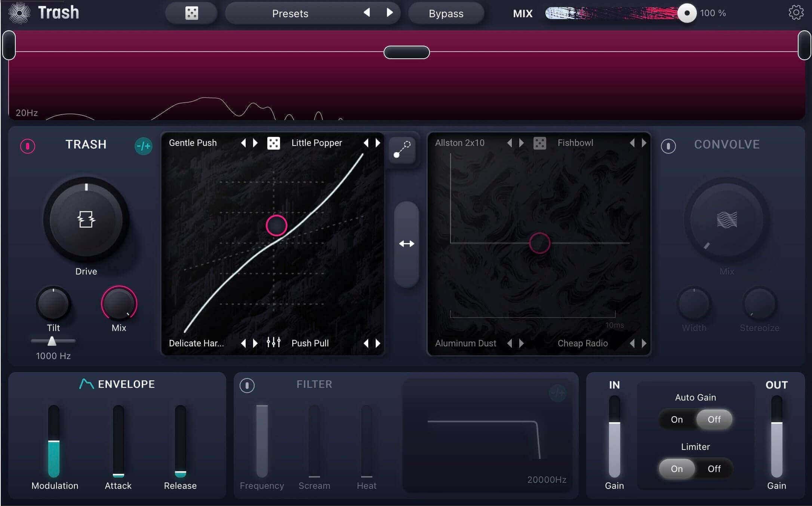Open the Gentle Push distortion type selector
Screen dimensions: 812x506
[193, 143]
